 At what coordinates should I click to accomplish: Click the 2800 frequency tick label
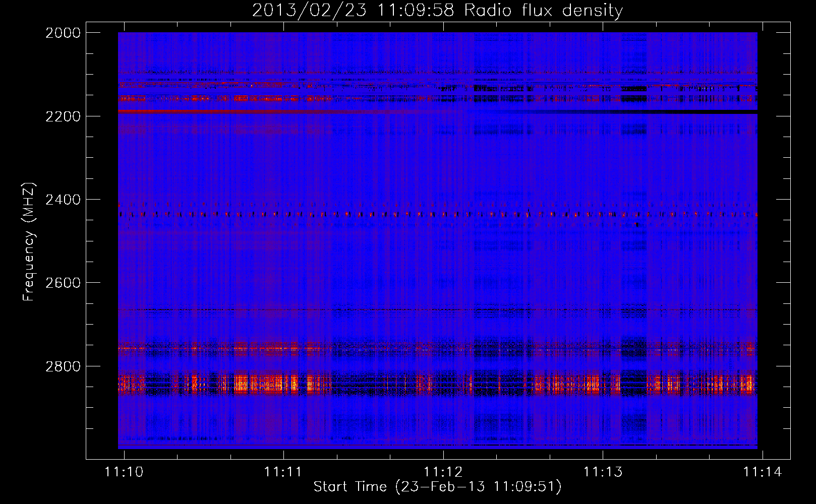click(x=63, y=366)
